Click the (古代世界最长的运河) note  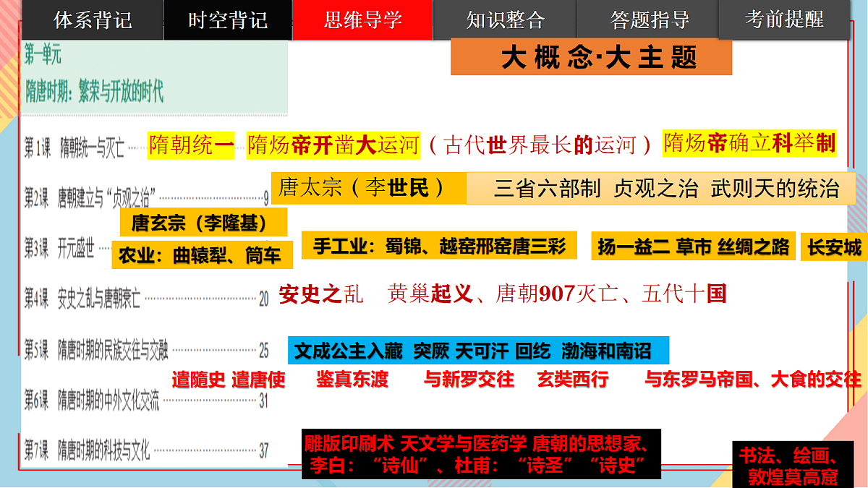tap(542, 145)
